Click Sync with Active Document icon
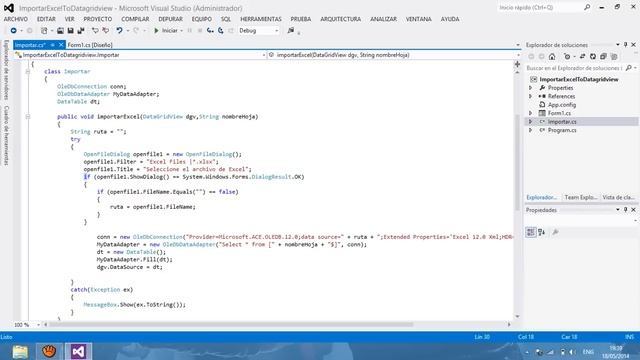The width and height of the screenshot is (640, 360). click(582, 57)
